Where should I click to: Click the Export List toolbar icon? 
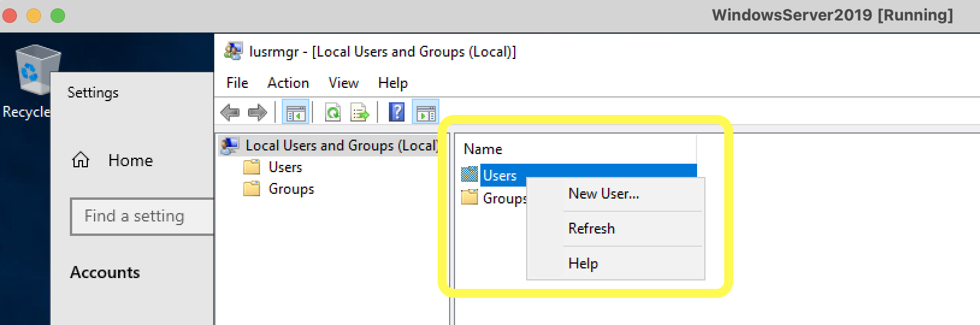click(360, 112)
